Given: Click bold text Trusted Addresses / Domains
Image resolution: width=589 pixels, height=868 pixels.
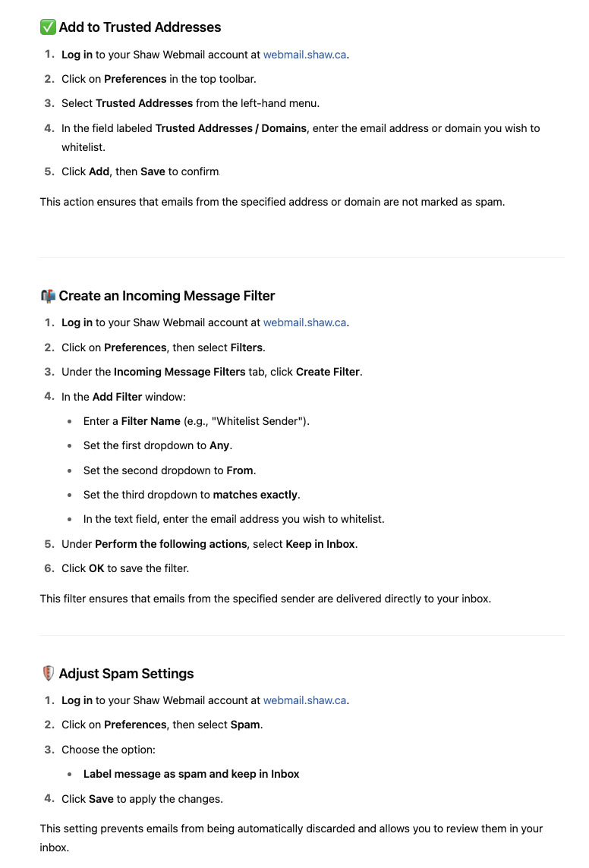Looking at the screenshot, I should [x=231, y=128].
